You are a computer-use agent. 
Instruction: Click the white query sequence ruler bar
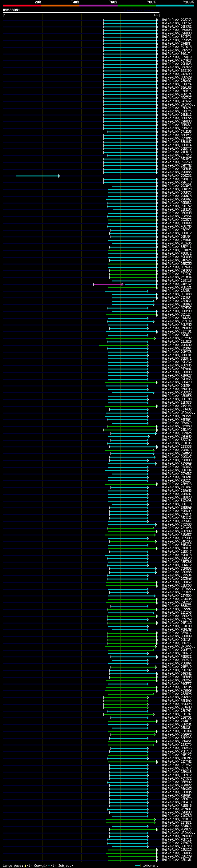[81, 12]
